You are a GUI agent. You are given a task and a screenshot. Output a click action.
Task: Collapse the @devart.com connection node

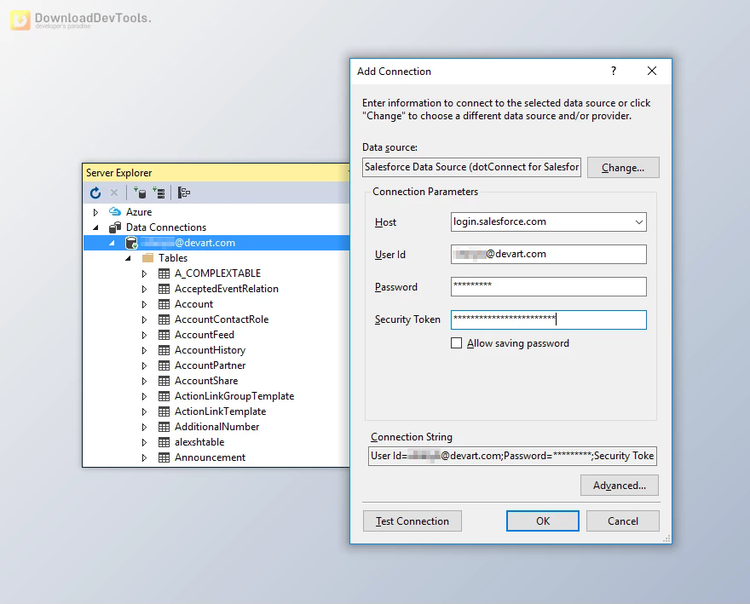112,243
